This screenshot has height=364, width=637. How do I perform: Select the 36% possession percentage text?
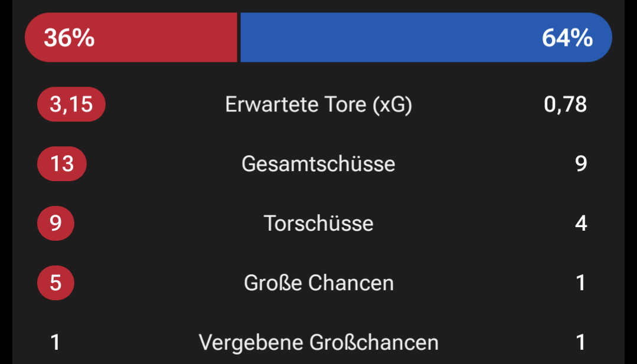pyautogui.click(x=69, y=38)
